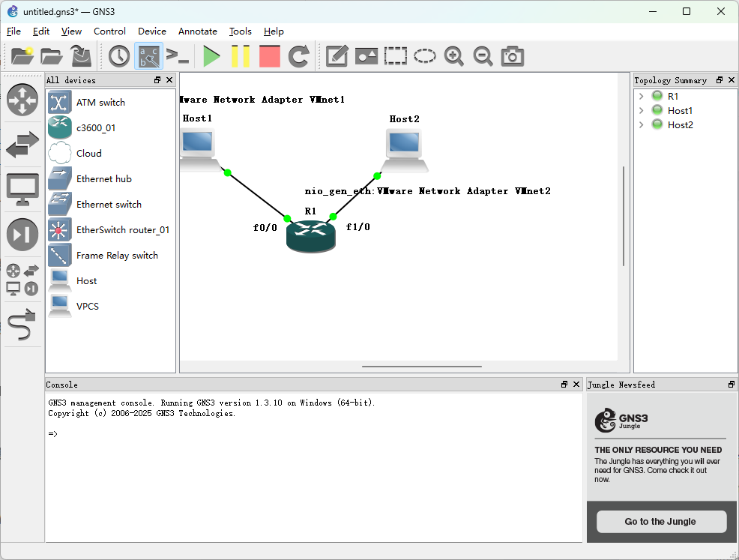Close the Console panel
The height and width of the screenshot is (560, 739).
coord(576,384)
